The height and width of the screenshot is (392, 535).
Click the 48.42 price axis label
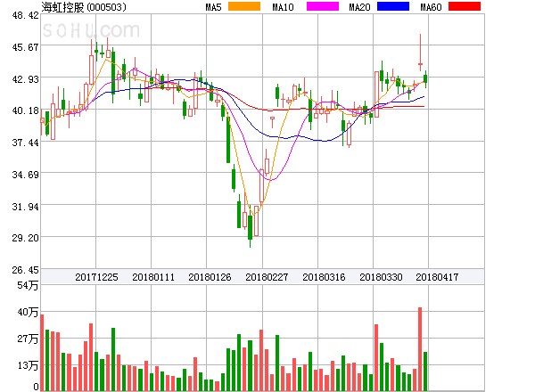26,15
